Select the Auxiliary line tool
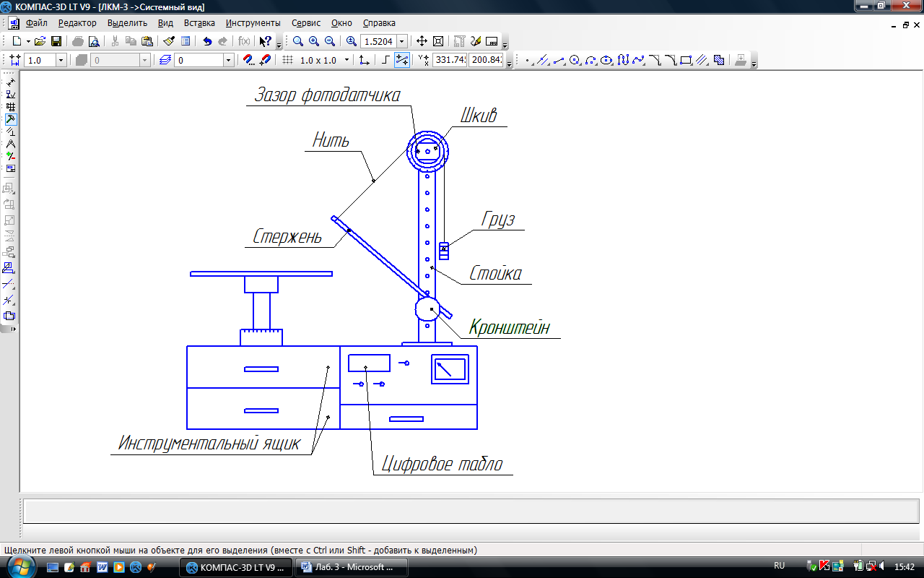Screen dimensions: 924x578 544,60
